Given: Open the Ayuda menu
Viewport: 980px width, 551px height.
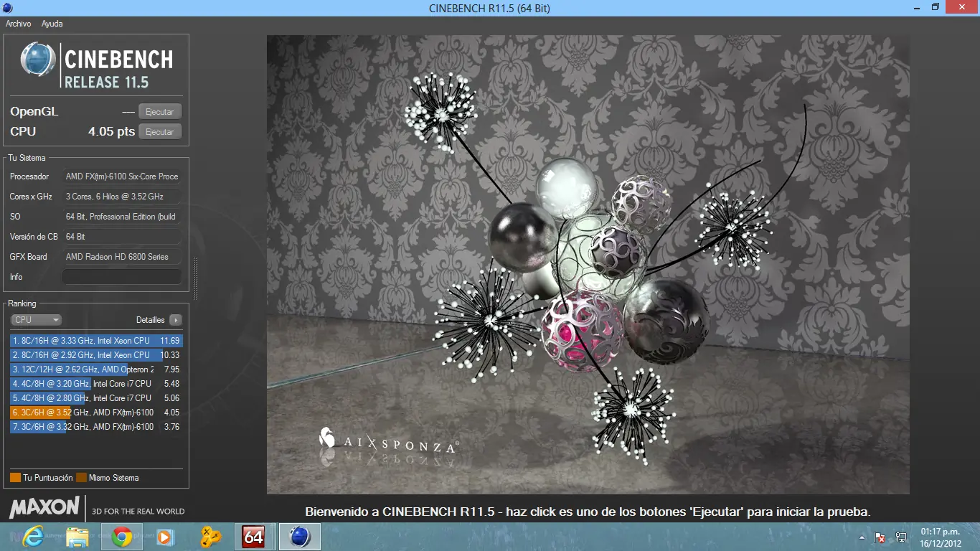Looking at the screenshot, I should click(52, 24).
